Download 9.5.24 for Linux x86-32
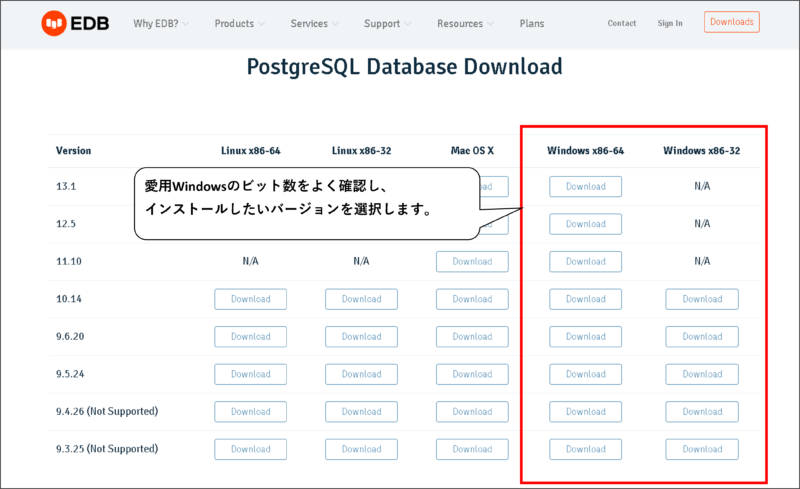800x489 pixels. pos(361,374)
